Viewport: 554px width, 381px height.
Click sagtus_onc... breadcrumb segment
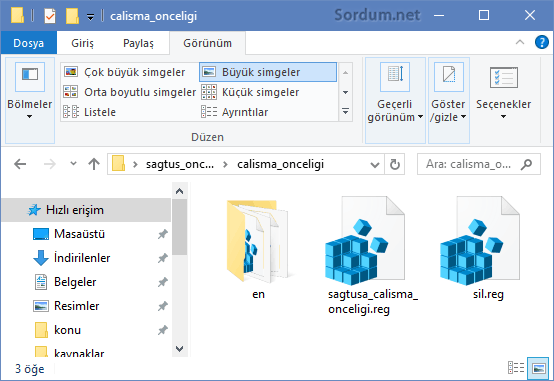pyautogui.click(x=180, y=164)
